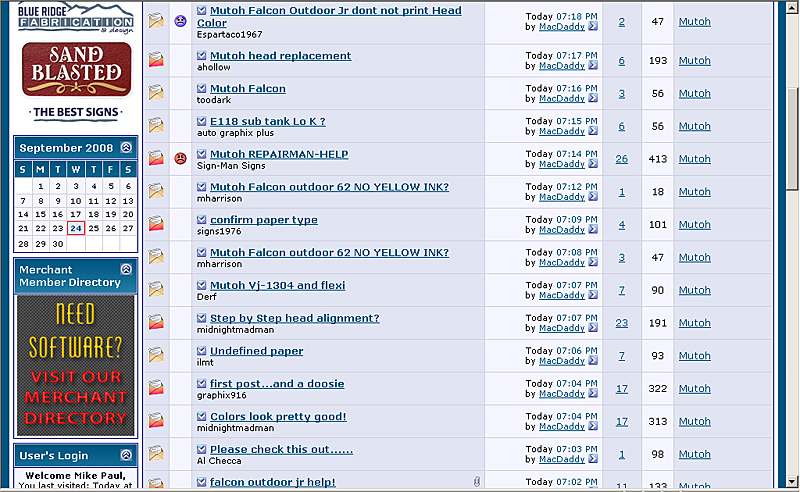Open the Undefined paper thread
The image size is (800, 492).
point(256,351)
